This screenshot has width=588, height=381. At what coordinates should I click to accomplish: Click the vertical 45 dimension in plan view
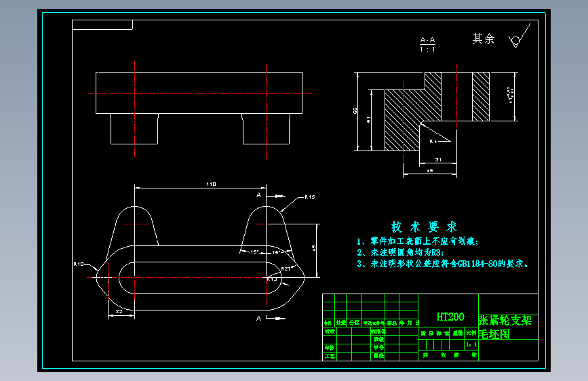point(313,248)
